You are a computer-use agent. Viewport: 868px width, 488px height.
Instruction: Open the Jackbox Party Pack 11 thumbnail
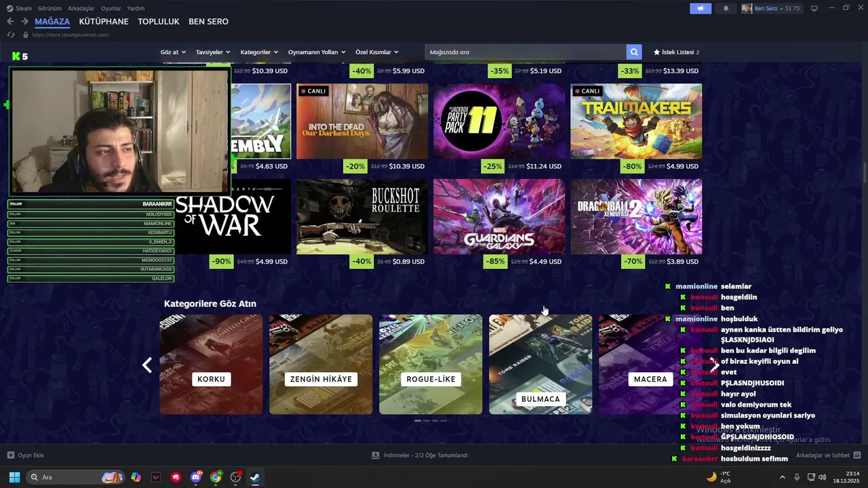499,121
